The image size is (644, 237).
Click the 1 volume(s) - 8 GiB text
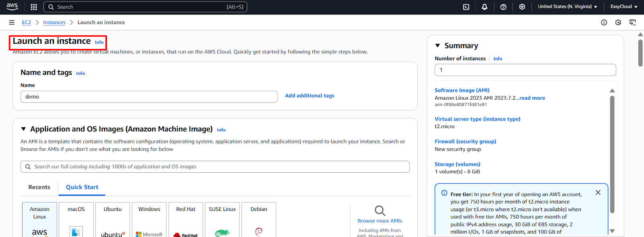pyautogui.click(x=457, y=172)
